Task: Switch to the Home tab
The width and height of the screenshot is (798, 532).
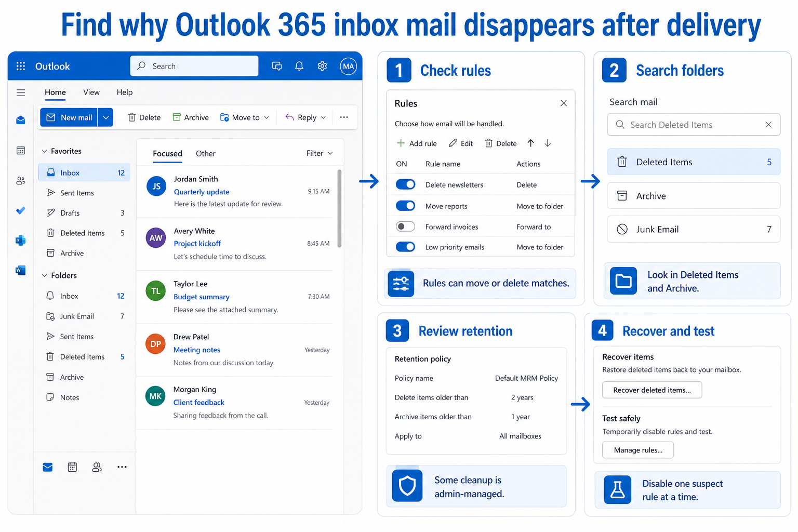Action: tap(55, 92)
